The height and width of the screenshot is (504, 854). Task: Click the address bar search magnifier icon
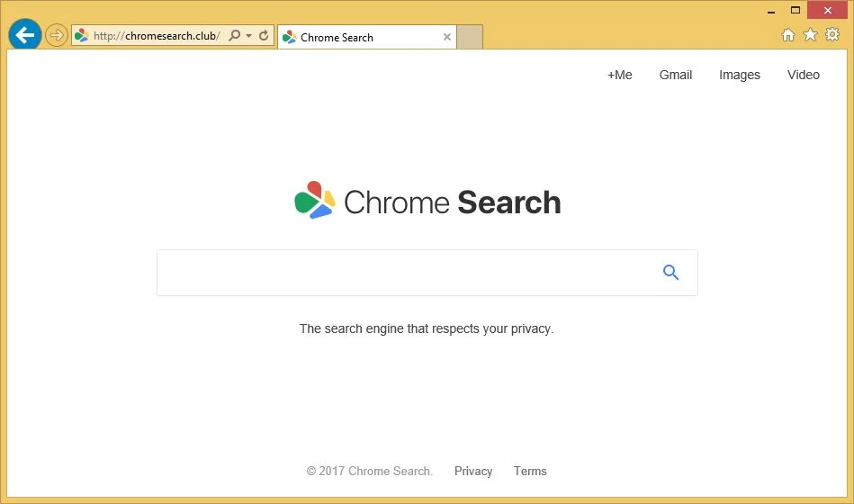click(x=234, y=35)
